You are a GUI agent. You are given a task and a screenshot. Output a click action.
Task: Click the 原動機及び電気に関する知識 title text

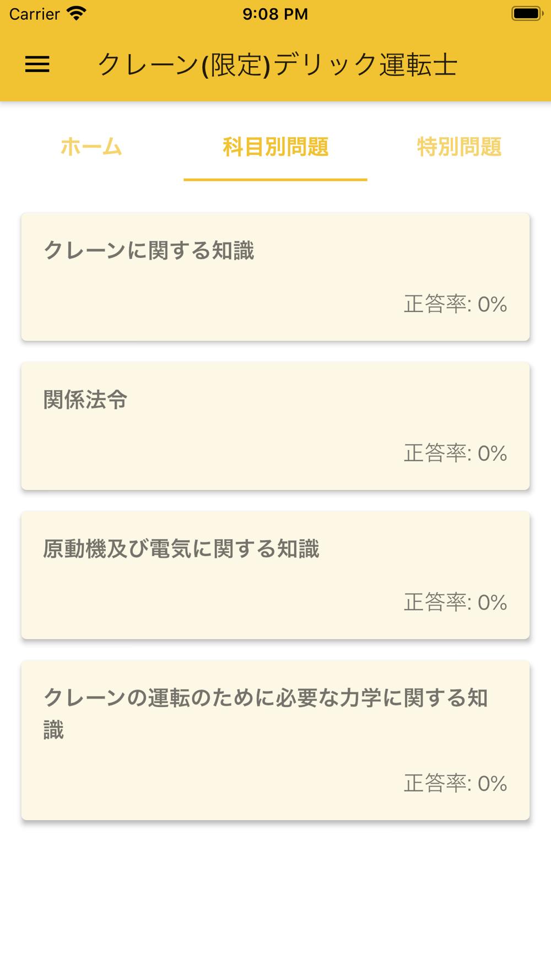coord(181,549)
